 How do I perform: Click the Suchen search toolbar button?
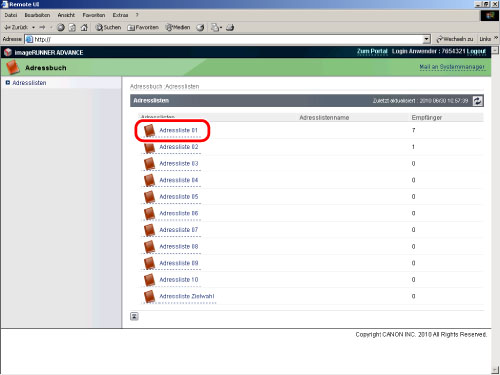pos(108,27)
